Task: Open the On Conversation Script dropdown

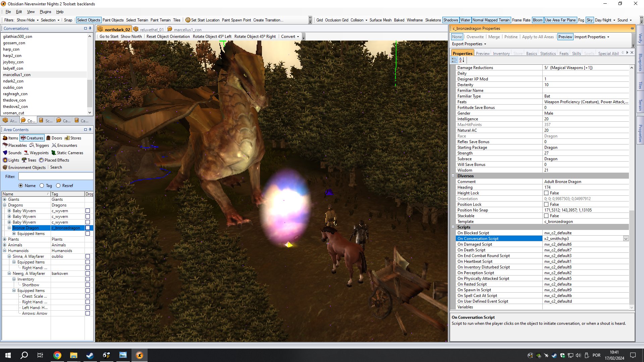Action: [626, 239]
